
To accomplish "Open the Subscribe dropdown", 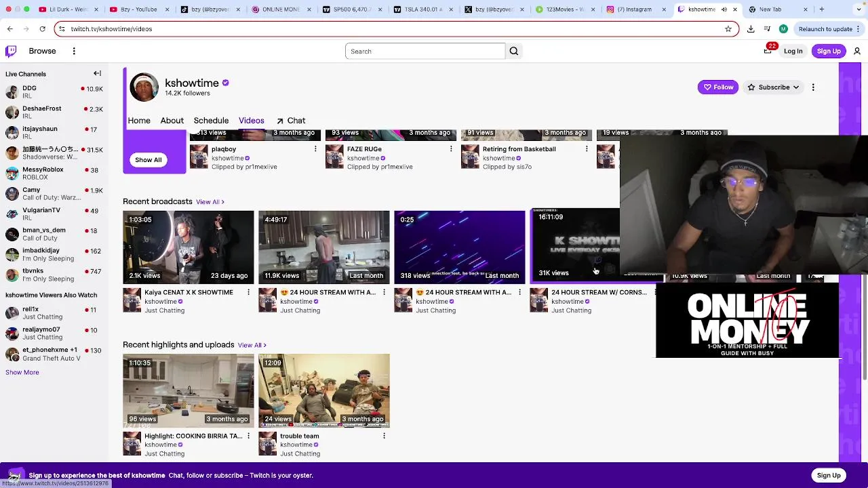I will pos(774,87).
